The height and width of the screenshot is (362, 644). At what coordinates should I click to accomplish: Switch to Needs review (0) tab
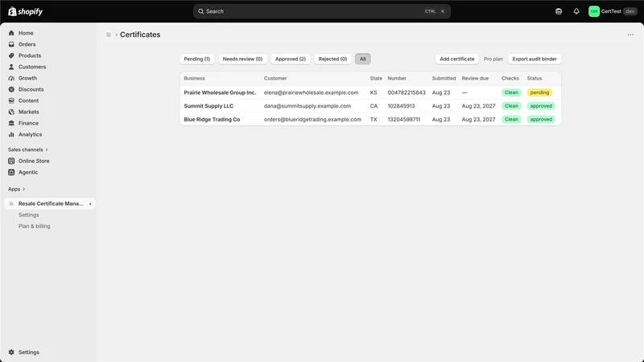tap(242, 59)
